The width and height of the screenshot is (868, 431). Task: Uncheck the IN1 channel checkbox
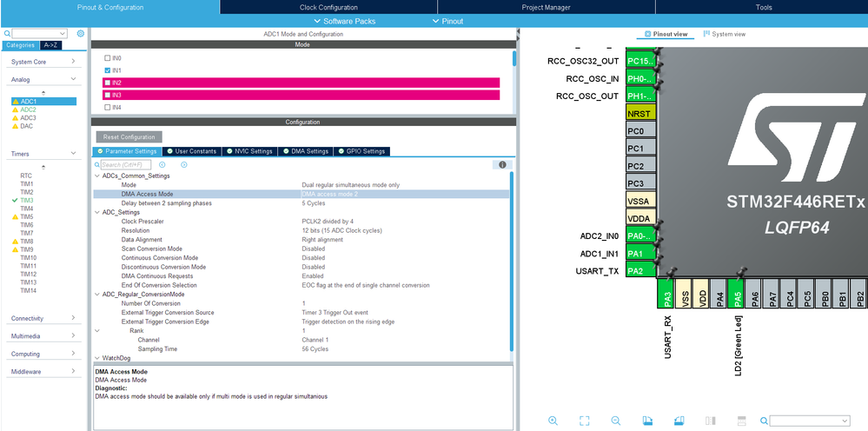click(108, 70)
